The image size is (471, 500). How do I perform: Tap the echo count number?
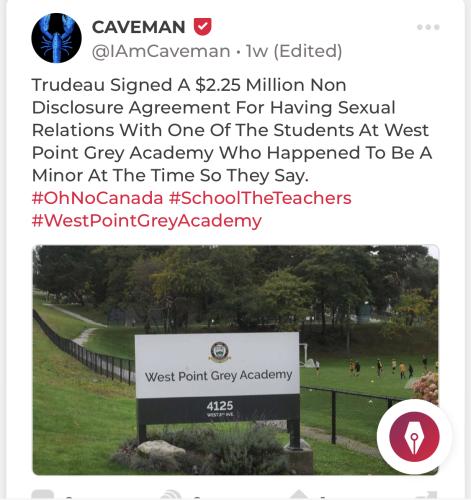pos(197,497)
